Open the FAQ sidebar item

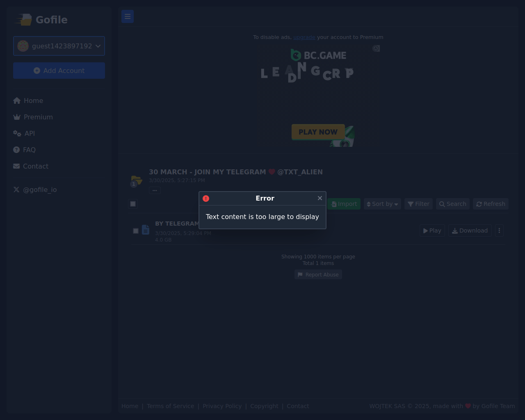(x=24, y=150)
